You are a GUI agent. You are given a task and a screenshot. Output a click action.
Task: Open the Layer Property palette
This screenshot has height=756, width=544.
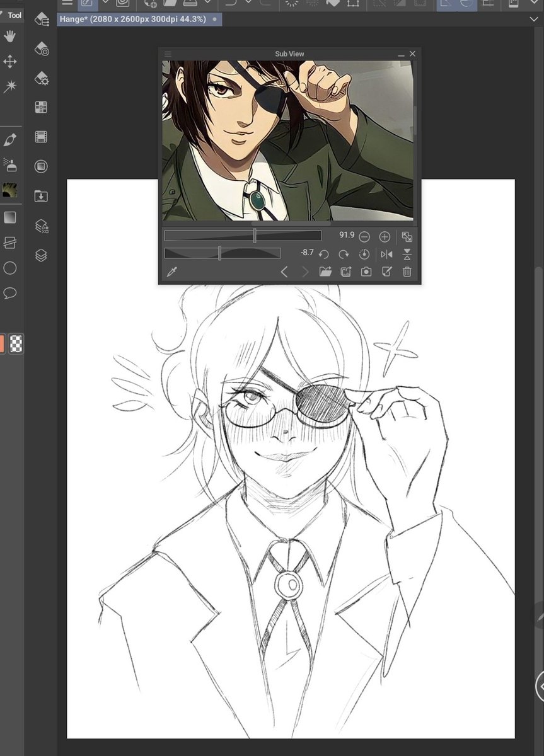click(x=42, y=226)
